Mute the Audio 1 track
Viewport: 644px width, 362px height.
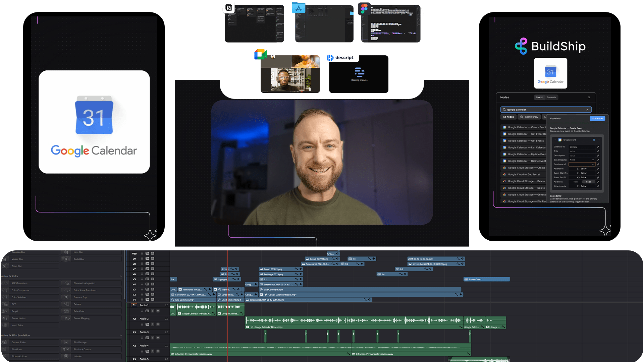(158, 311)
